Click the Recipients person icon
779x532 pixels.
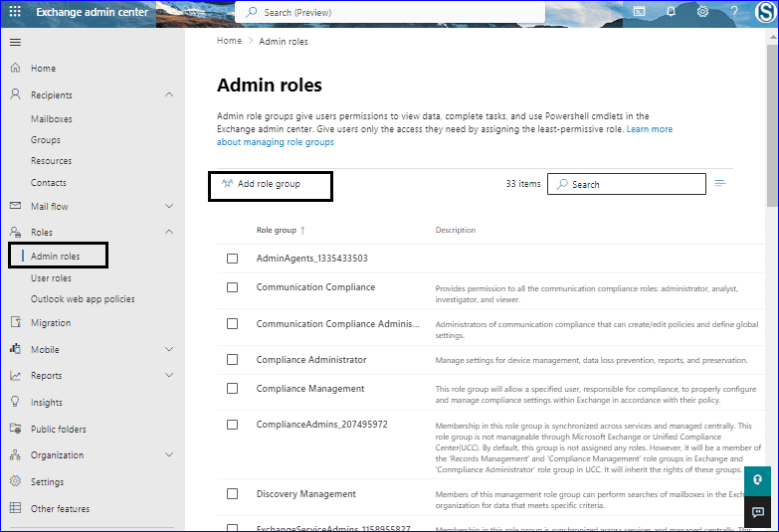pos(15,93)
